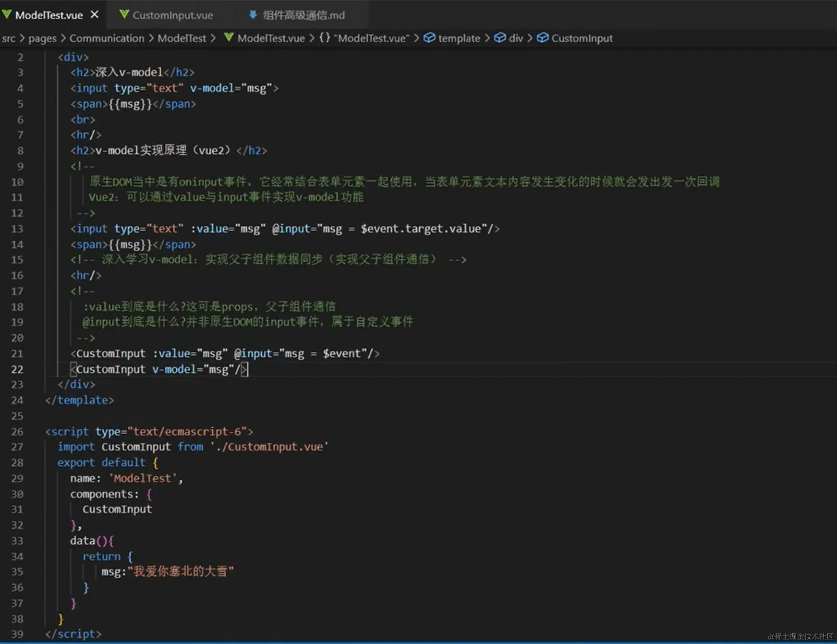
Task: Open the src breadcrumb dropdown
Action: 9,38
